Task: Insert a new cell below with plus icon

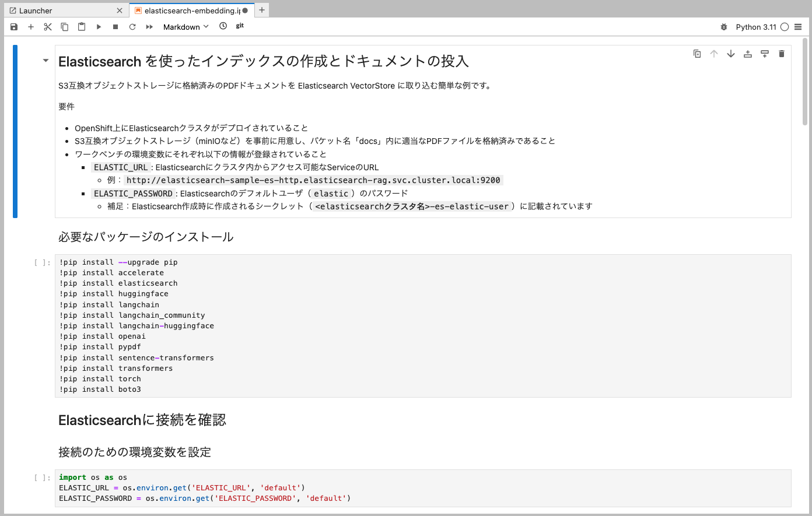Action: coord(31,27)
